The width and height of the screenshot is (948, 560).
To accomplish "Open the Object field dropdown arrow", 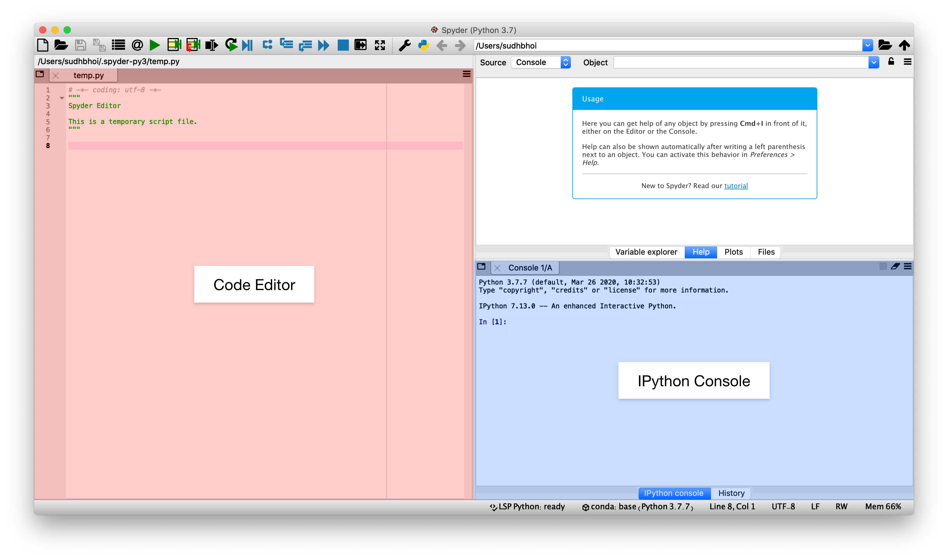I will pos(874,62).
